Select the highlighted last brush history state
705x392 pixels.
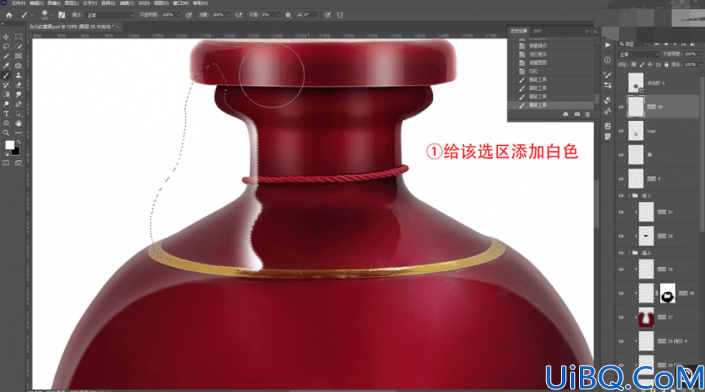click(x=552, y=105)
